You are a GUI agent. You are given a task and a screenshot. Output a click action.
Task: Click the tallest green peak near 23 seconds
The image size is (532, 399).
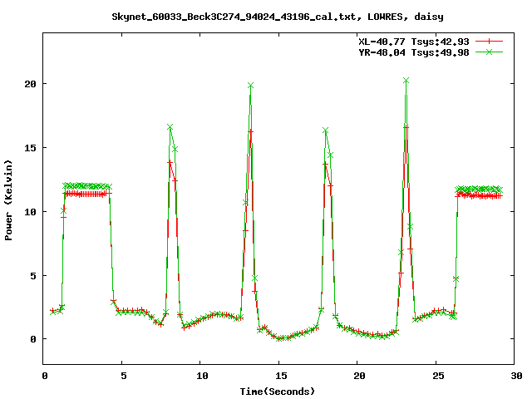coord(406,81)
